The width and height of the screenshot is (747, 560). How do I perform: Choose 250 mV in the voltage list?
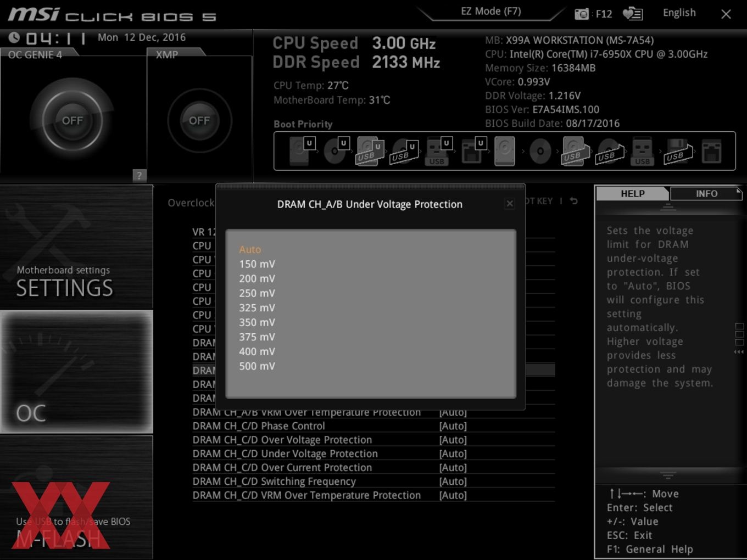tap(257, 293)
